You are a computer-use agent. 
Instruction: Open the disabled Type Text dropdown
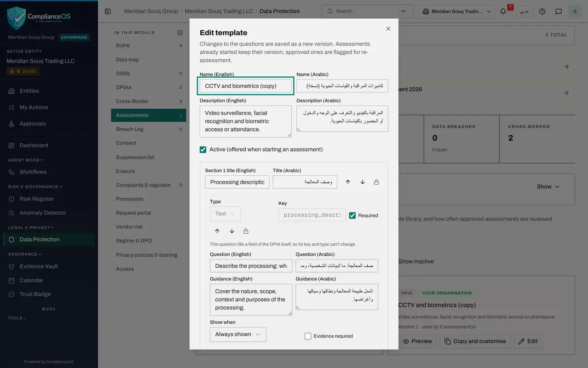(225, 214)
